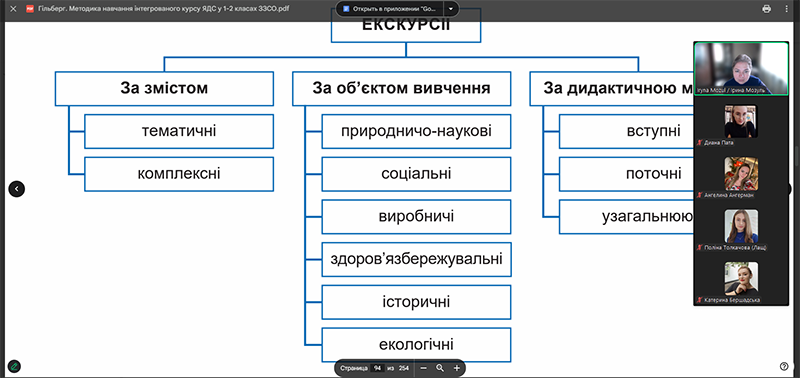Click the green edit pencil icon
This screenshot has width=800, height=378.
pyautogui.click(x=14, y=366)
